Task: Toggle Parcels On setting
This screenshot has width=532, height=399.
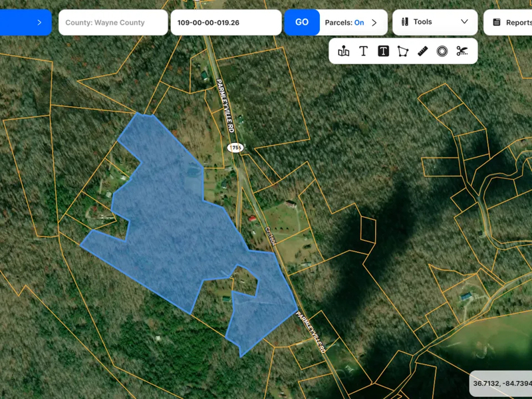Action: pos(359,23)
